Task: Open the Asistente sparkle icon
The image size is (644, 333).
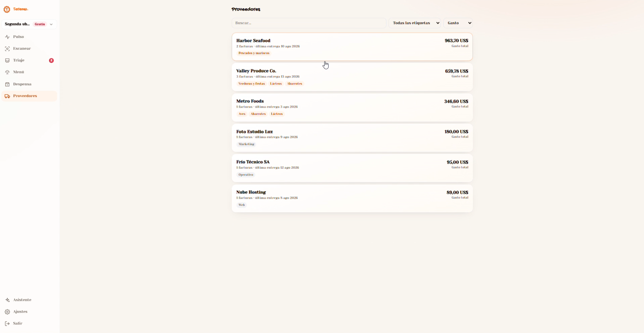Action: pos(7,300)
